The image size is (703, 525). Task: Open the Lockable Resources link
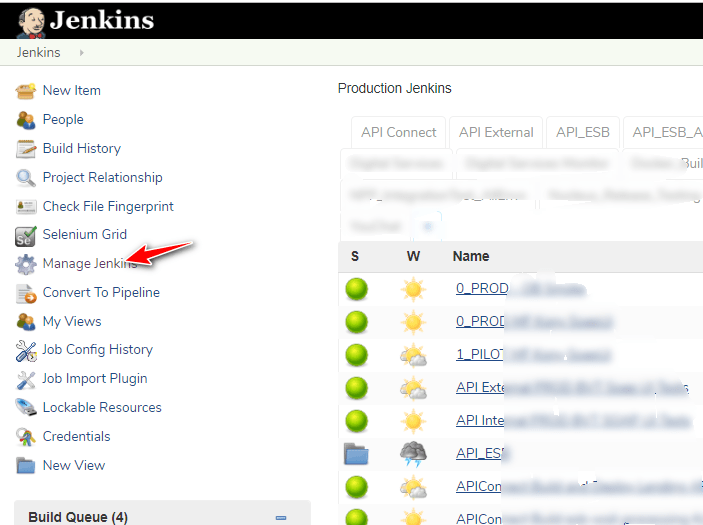[102, 408]
